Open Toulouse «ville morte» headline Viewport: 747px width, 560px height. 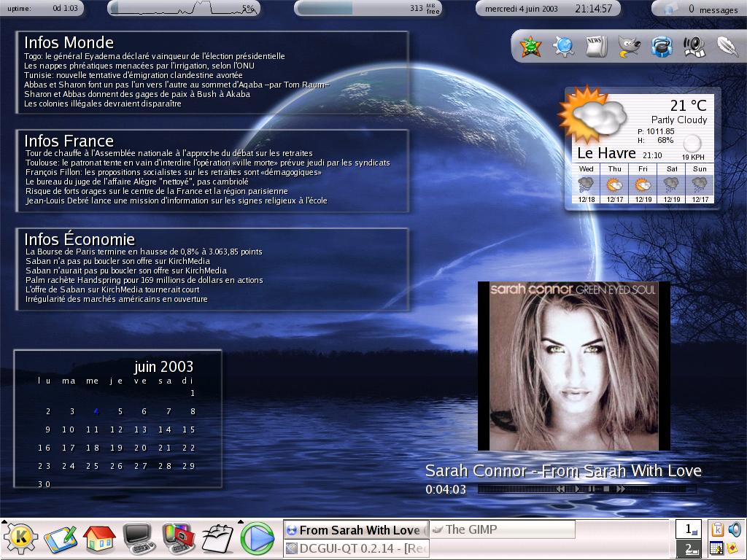208,163
